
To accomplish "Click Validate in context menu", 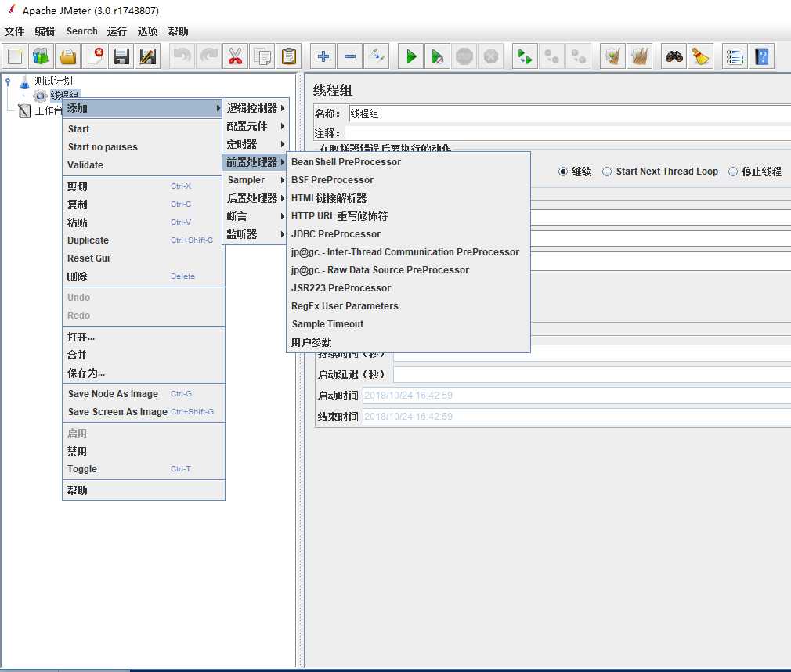I will (143, 165).
